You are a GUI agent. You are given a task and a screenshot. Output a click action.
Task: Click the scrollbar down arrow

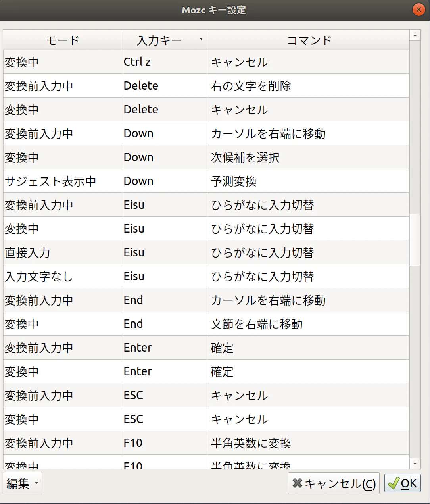tap(415, 464)
